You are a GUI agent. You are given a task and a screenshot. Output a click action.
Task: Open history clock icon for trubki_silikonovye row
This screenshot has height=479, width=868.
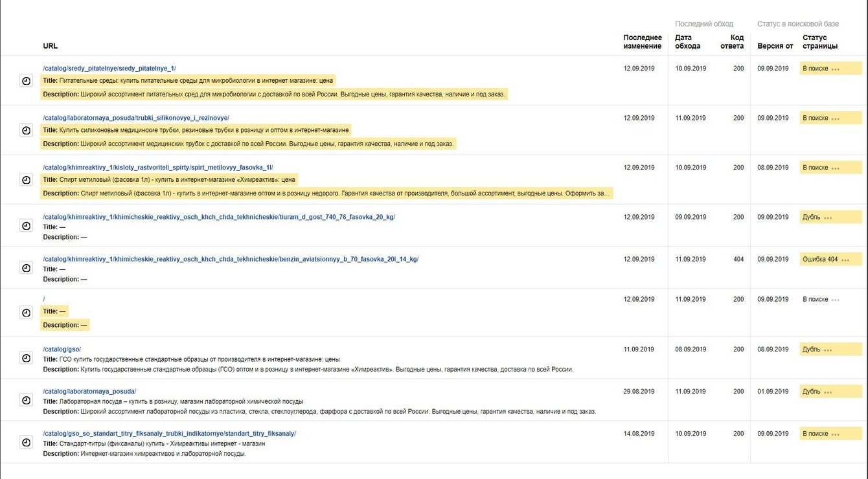26,130
